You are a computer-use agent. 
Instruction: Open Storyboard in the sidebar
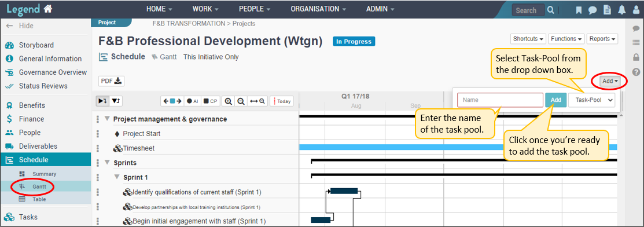click(36, 45)
